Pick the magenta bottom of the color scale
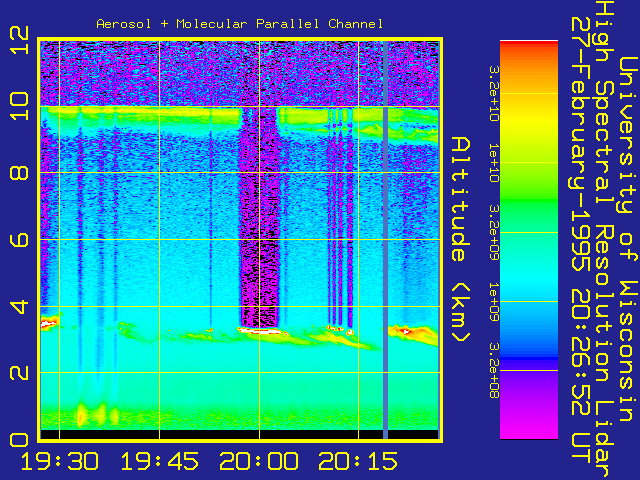Screen dimensions: 640x480 pyautogui.click(x=529, y=429)
